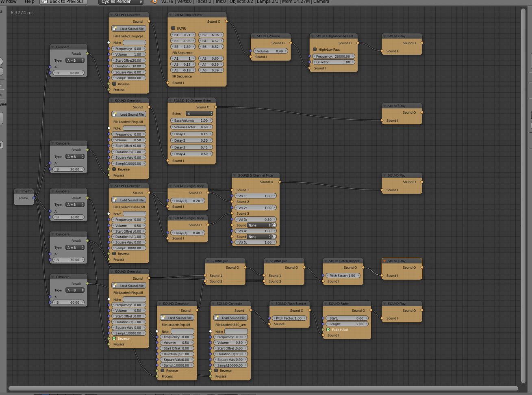
Task: Click the Vol 3 field showing 0.80
Action: pyautogui.click(x=256, y=220)
